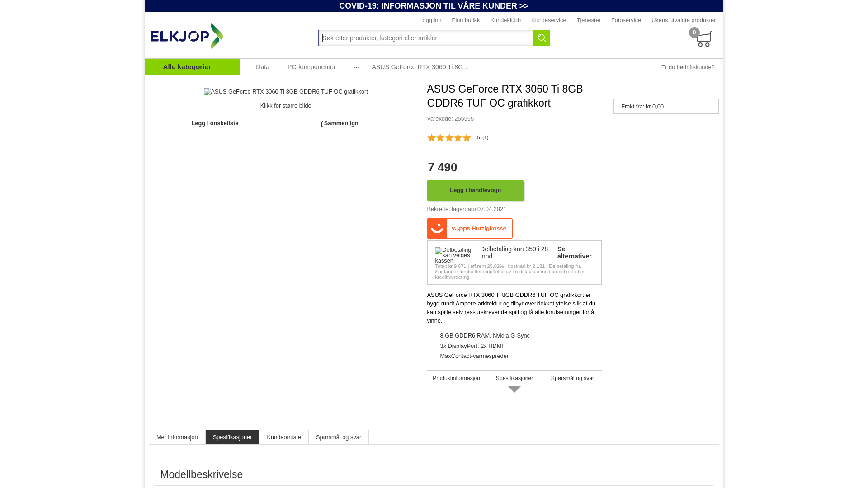
Task: Click the Modellbeskrivelse heading
Action: click(x=201, y=474)
